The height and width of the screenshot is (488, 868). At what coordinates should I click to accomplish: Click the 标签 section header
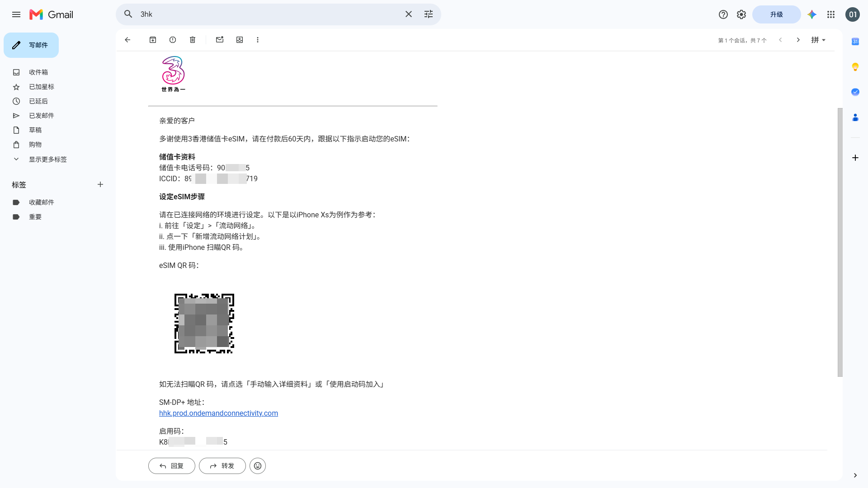coord(19,185)
